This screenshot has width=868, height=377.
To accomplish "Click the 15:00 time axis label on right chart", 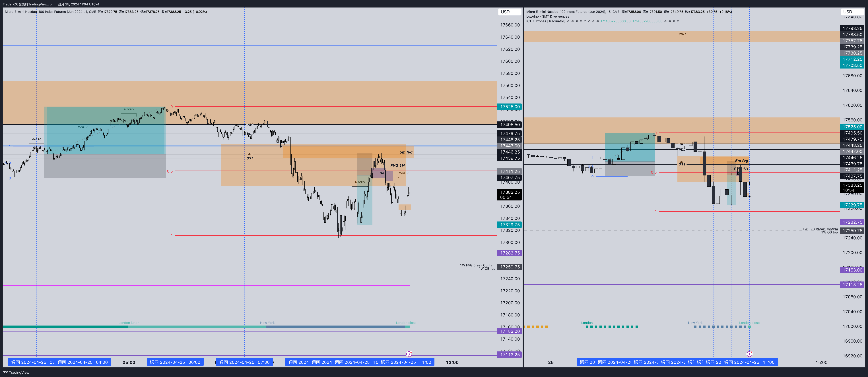I will pyautogui.click(x=822, y=362).
